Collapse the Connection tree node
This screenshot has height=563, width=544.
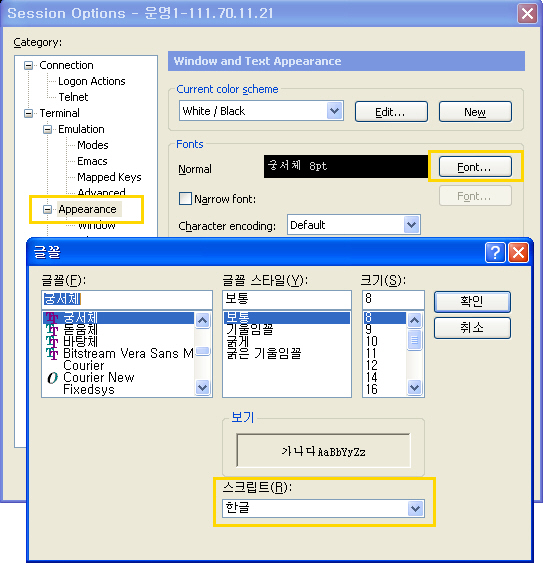tap(28, 65)
